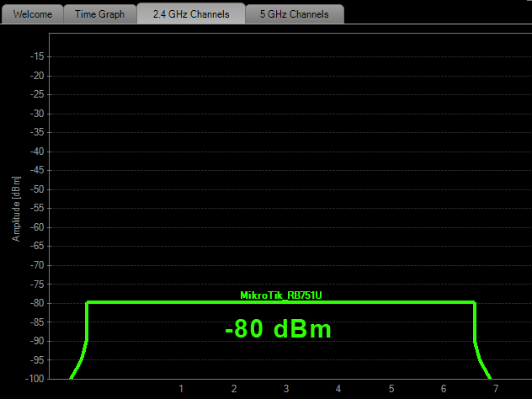Click the -30 amplitude axis label
The image size is (532, 399).
(37, 114)
